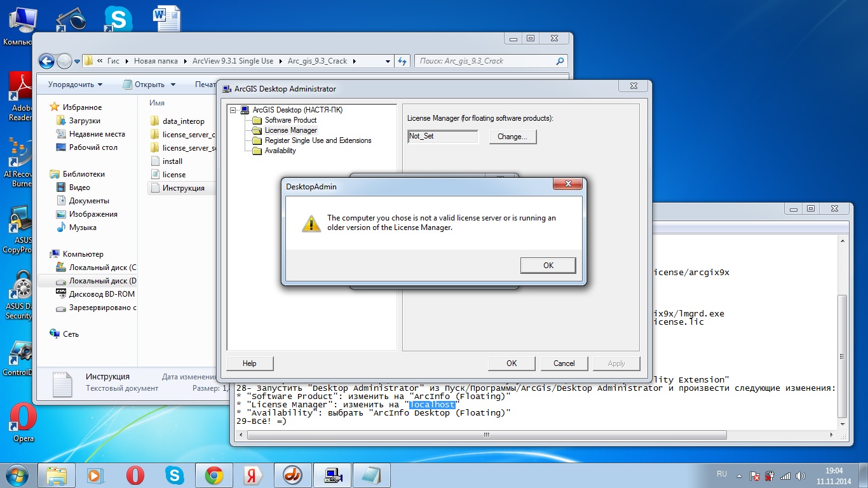868x488 pixels.
Task: Collapse the ArcGIS Desktop (НАСТЯ-ПК) tree node
Action: [233, 110]
